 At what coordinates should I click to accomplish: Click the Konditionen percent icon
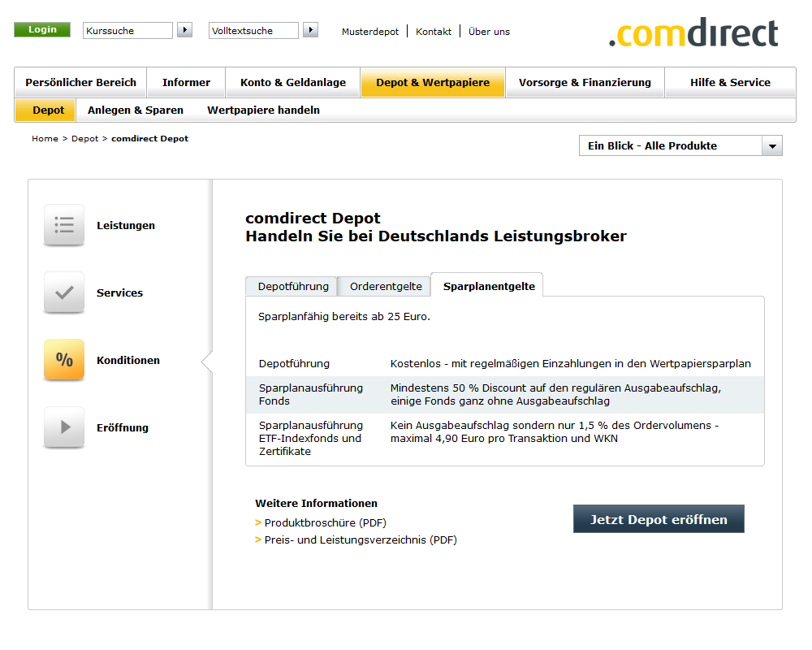click(64, 360)
